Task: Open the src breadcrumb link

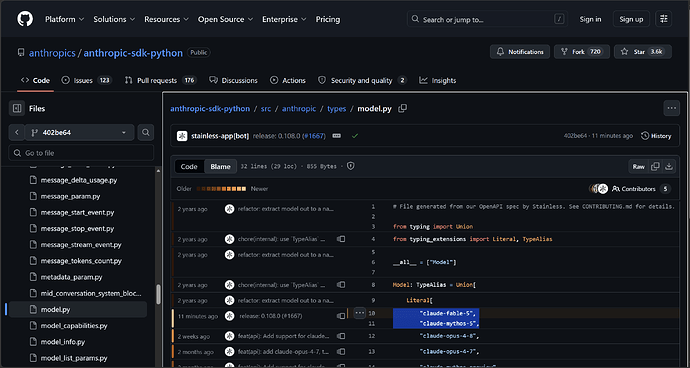Action: click(x=266, y=109)
